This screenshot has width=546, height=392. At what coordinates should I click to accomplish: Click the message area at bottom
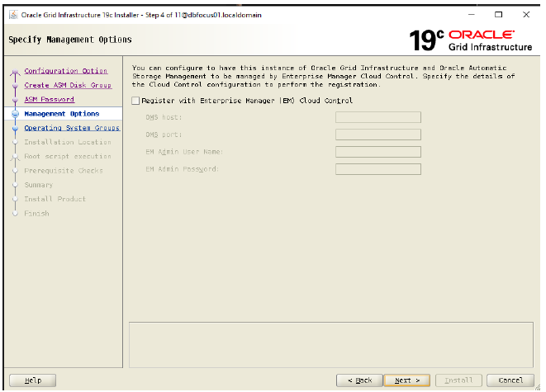coord(330,345)
